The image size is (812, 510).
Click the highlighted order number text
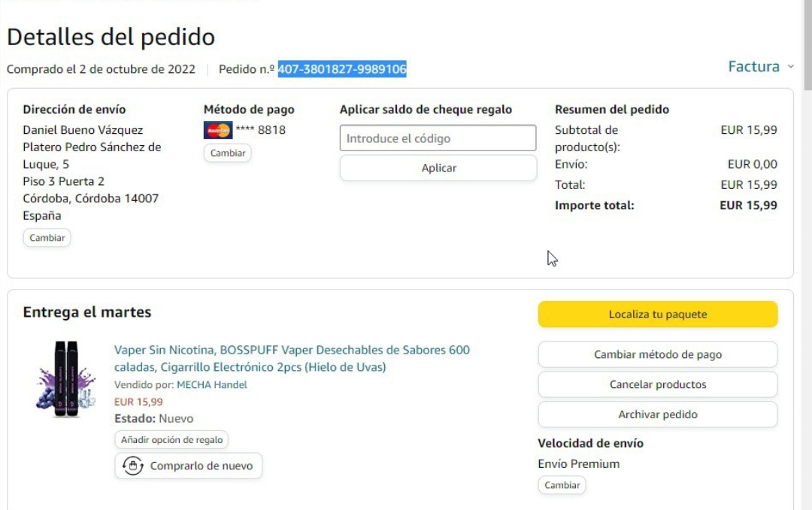(342, 69)
